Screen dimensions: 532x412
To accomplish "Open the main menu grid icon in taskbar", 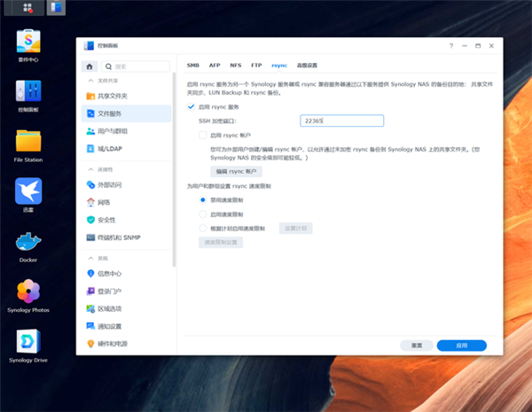I will click(x=27, y=7).
